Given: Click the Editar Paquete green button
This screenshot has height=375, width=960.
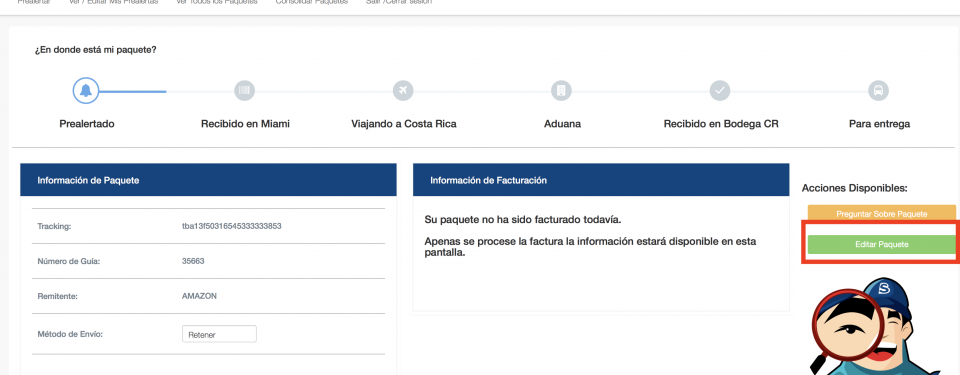Looking at the screenshot, I should [882, 244].
